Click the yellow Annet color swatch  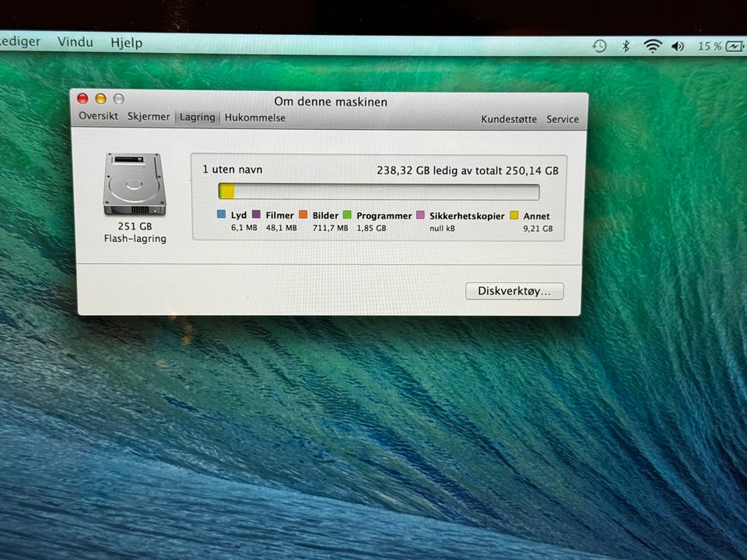514,215
